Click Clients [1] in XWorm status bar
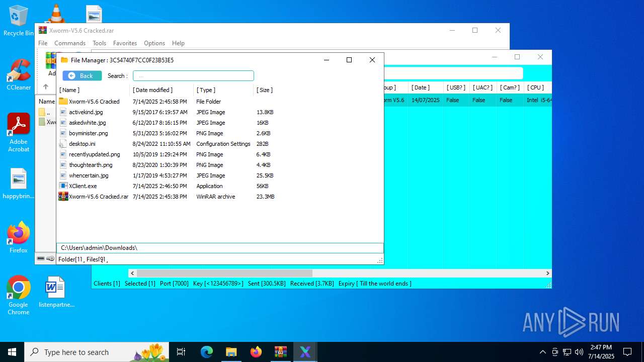Screen dimensions: 644x362 pos(107,284)
